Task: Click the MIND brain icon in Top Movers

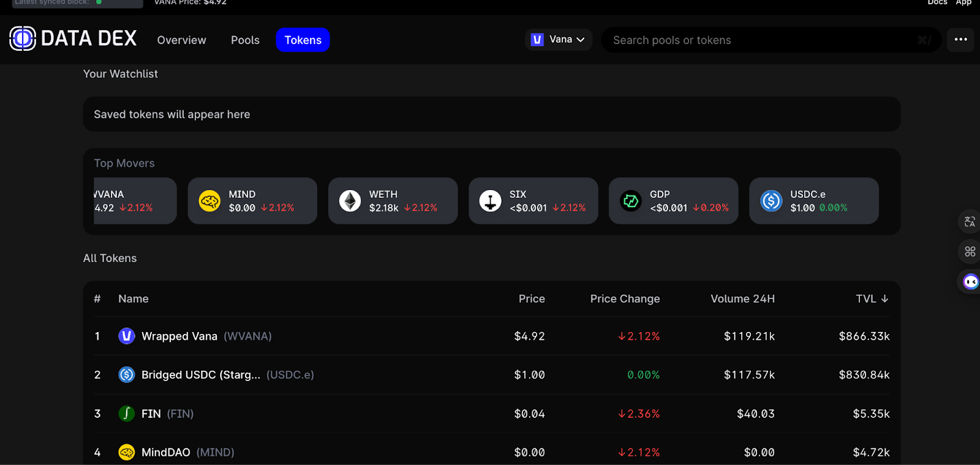Action: point(209,201)
